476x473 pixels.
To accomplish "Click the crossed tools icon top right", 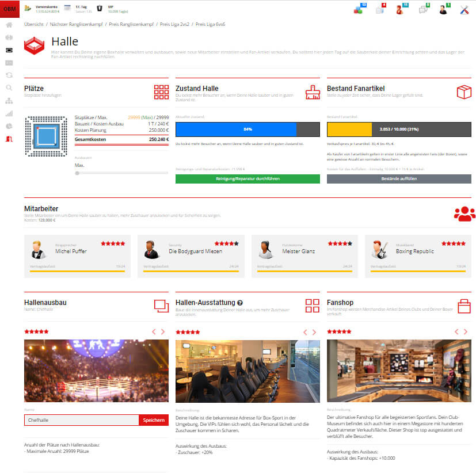I will [464, 9].
